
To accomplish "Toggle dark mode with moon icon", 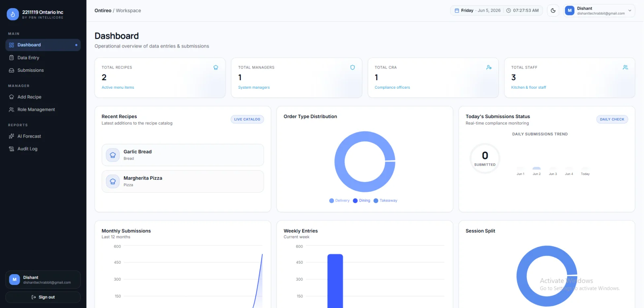I will 553,10.
